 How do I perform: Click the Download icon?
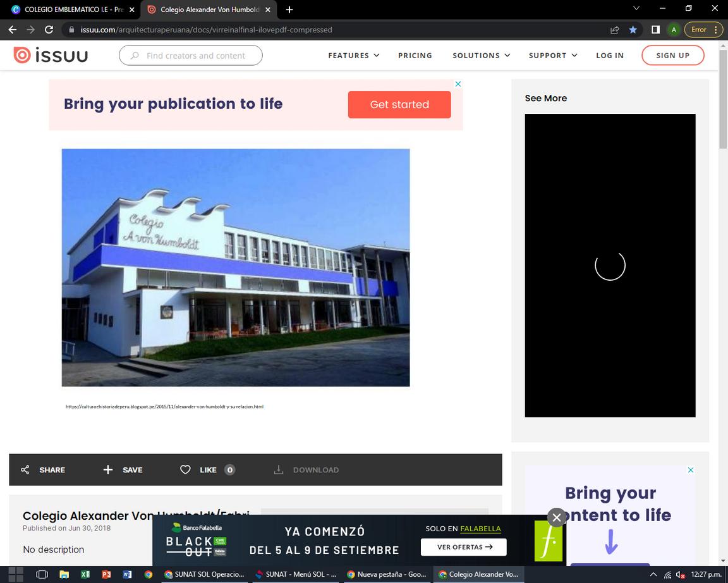click(x=279, y=470)
